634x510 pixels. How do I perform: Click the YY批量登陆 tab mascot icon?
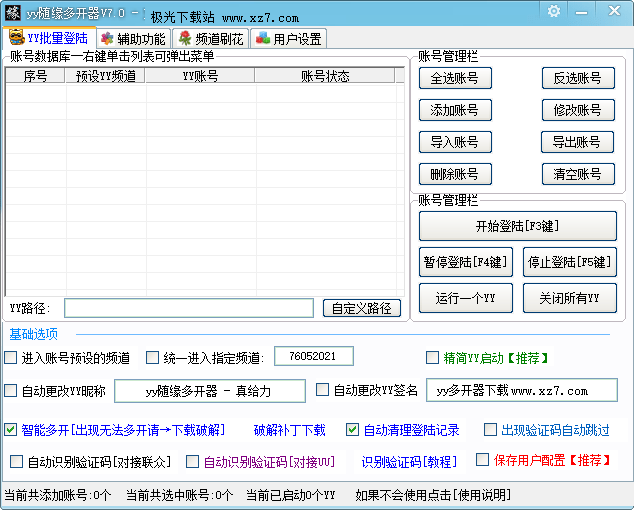coord(16,38)
